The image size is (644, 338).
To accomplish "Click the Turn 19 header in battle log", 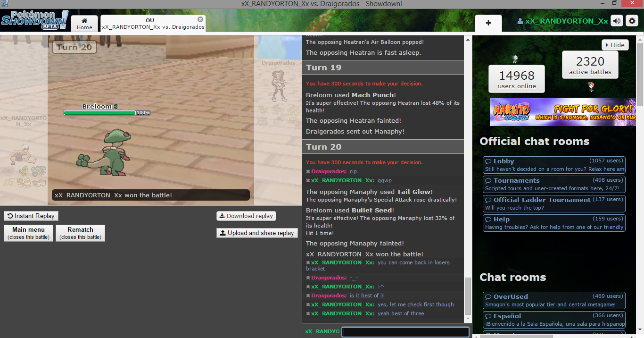I will (x=383, y=68).
